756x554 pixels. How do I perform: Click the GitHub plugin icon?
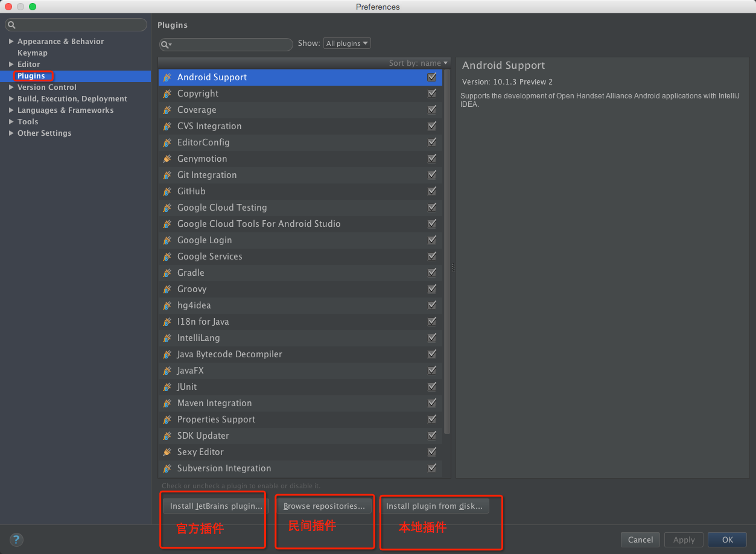coord(167,191)
